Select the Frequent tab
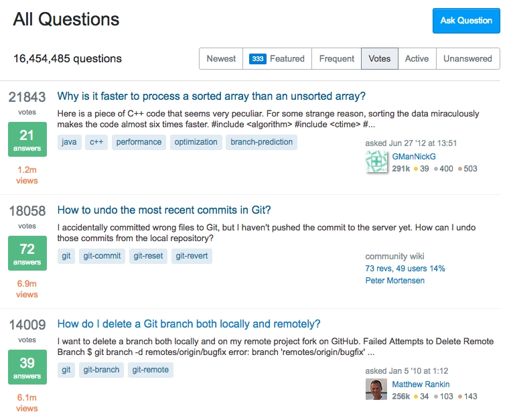 tap(336, 59)
